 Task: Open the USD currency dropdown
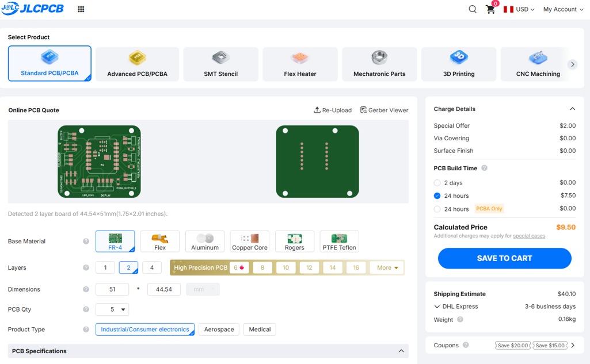[525, 9]
